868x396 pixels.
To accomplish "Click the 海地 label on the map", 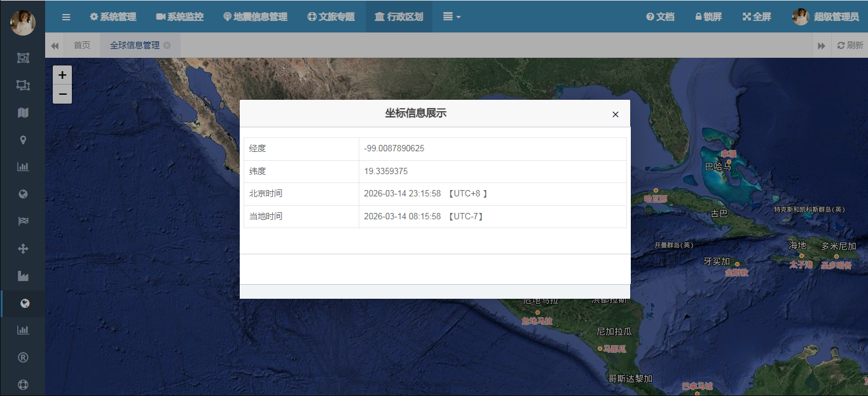I will pos(797,245).
